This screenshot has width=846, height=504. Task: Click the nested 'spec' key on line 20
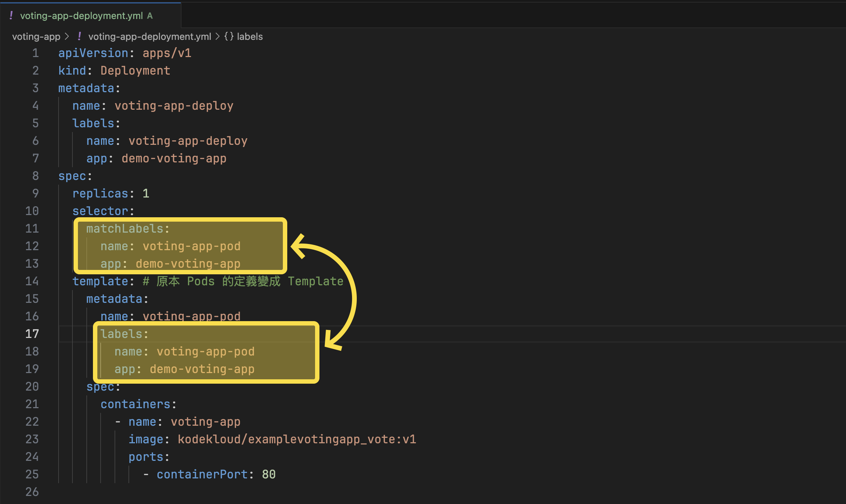[100, 387]
